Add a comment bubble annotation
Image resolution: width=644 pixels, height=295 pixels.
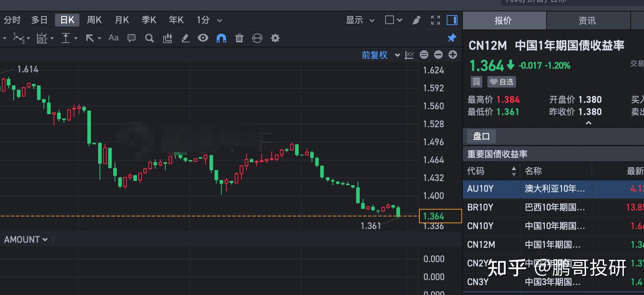[132, 38]
